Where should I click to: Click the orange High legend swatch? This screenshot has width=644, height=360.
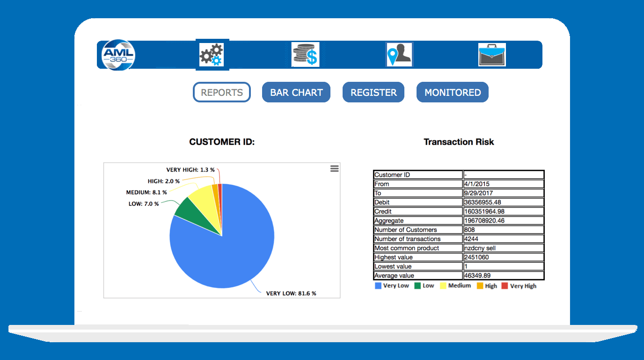480,286
